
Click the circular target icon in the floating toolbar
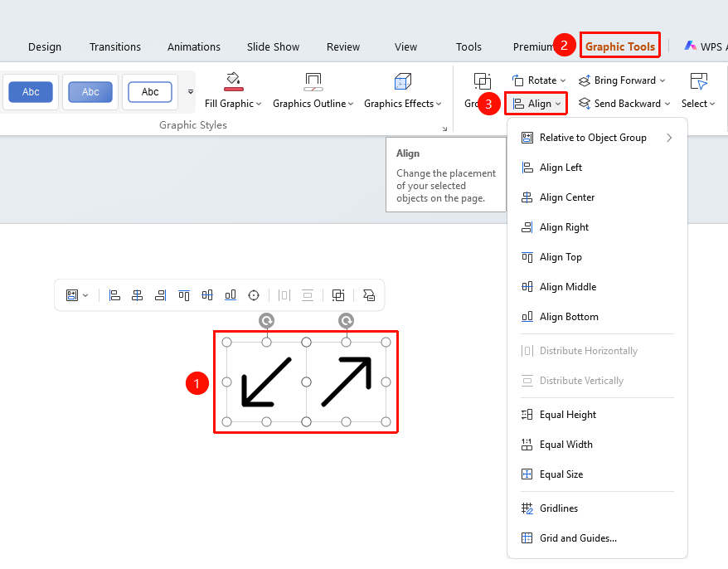click(x=254, y=295)
